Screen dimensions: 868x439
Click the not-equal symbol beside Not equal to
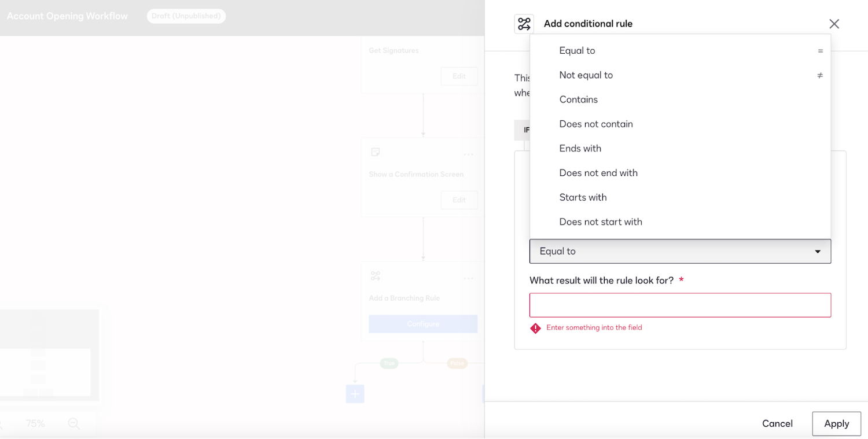click(820, 75)
